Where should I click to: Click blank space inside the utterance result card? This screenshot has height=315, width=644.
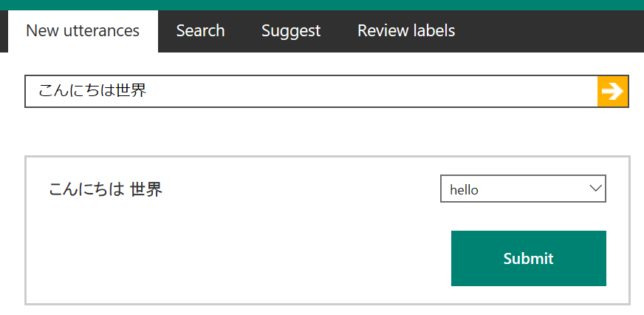pyautogui.click(x=247, y=255)
